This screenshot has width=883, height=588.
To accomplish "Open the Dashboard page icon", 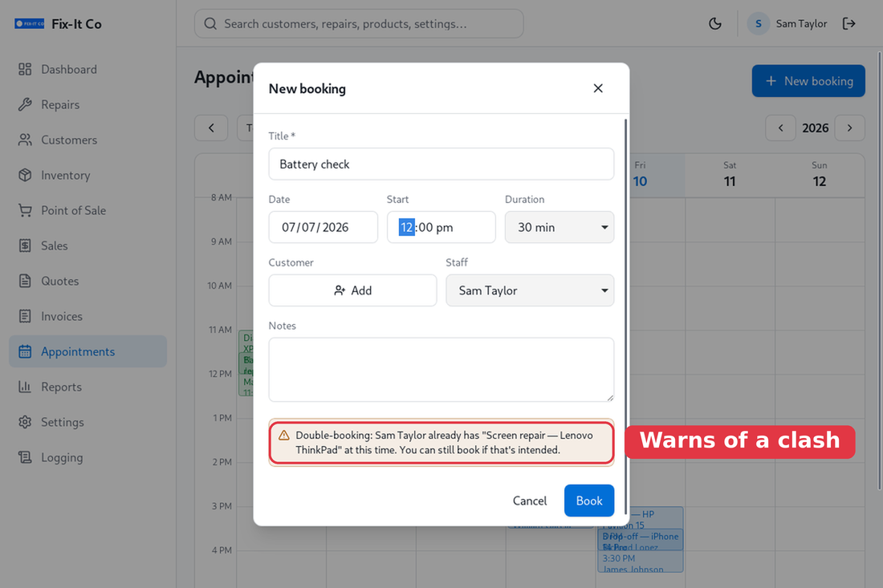I will pyautogui.click(x=25, y=69).
